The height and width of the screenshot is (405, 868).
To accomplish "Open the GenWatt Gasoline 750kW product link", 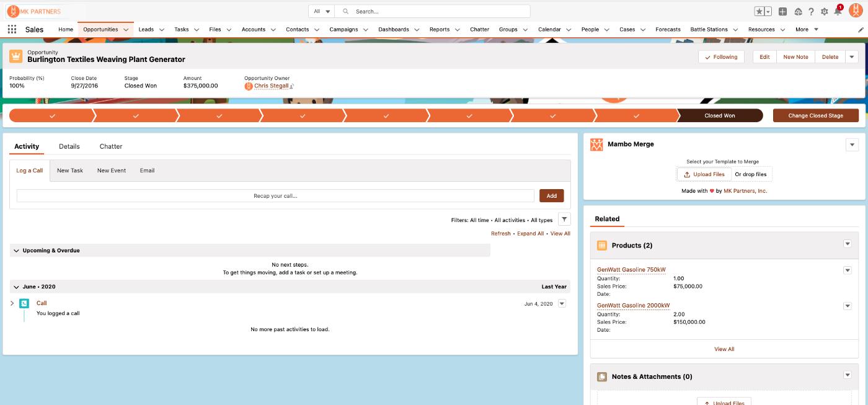I will click(631, 270).
